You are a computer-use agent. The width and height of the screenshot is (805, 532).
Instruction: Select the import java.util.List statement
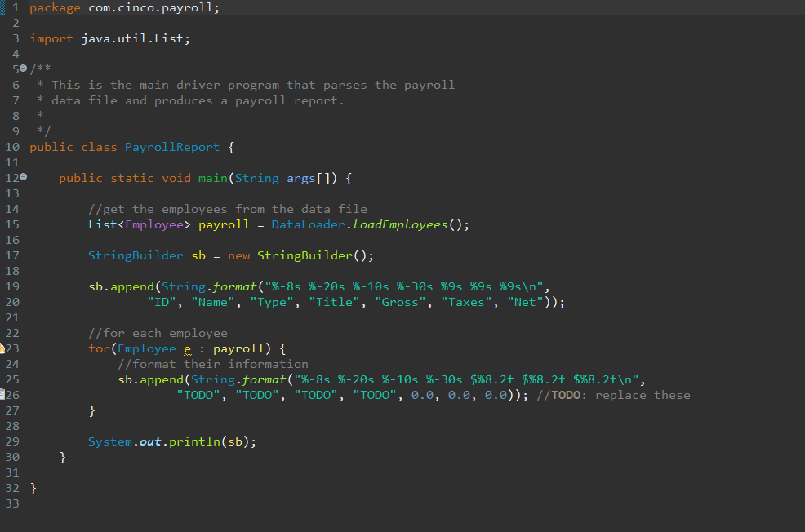pos(109,38)
